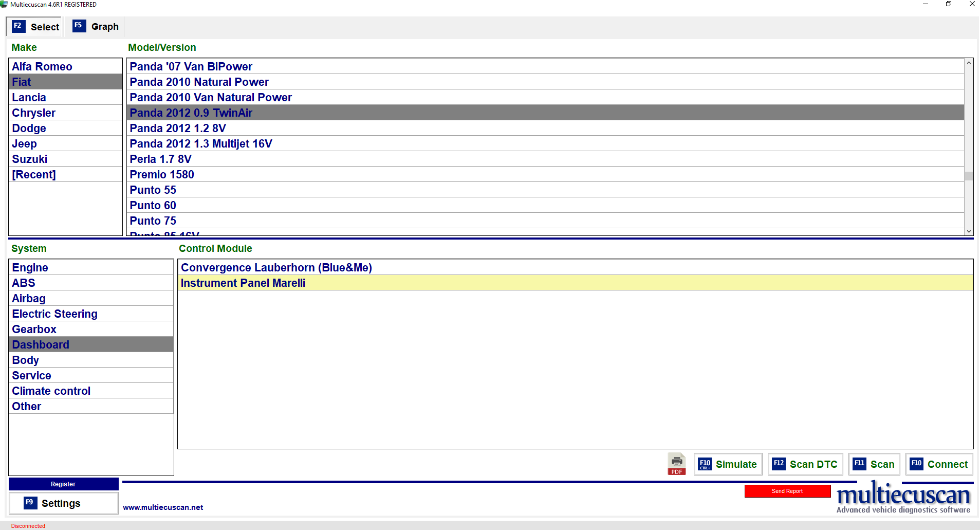Viewport: 980px width, 530px height.
Task: Select the Dashboard system
Action: [91, 344]
